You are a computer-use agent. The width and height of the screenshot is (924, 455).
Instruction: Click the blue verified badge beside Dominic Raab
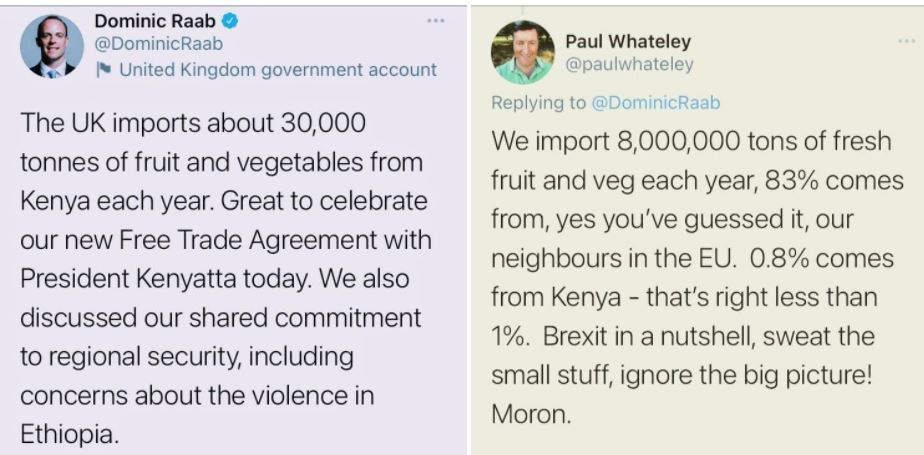(230, 20)
